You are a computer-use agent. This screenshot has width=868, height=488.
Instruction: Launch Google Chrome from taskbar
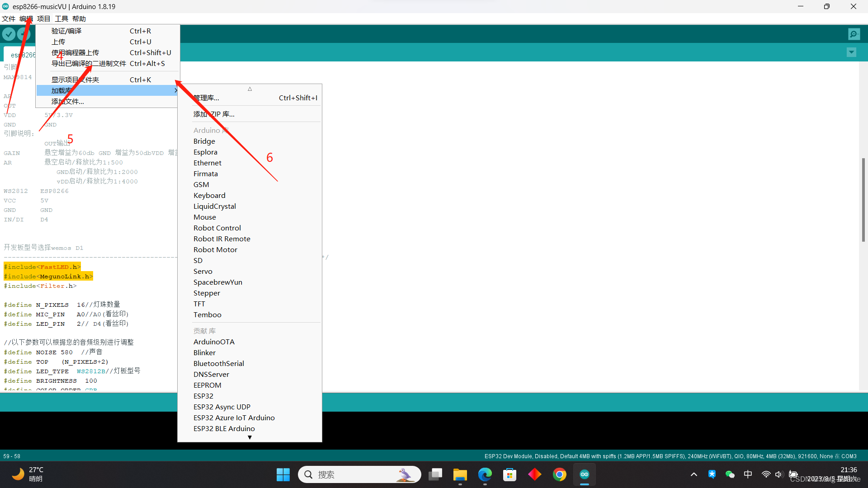[559, 474]
